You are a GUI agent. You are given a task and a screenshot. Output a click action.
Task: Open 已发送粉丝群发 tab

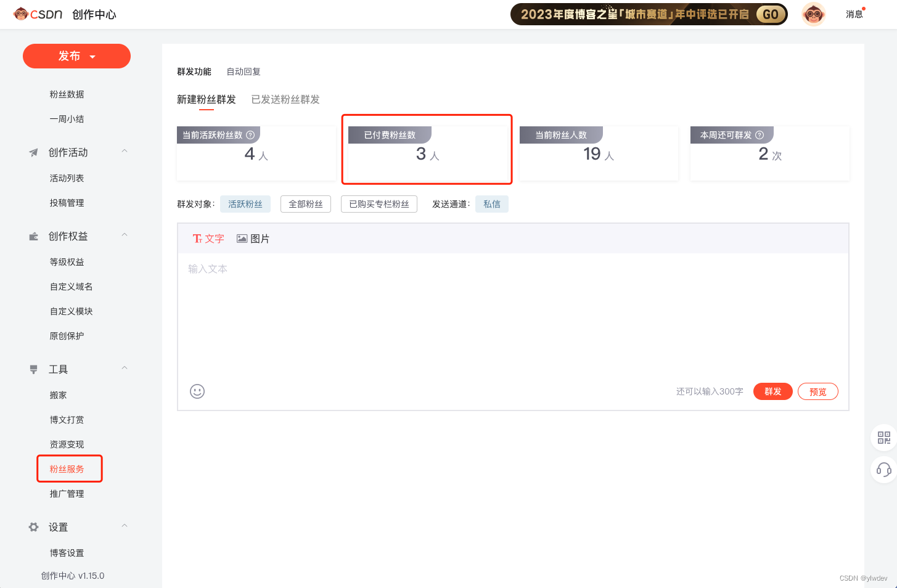click(285, 99)
